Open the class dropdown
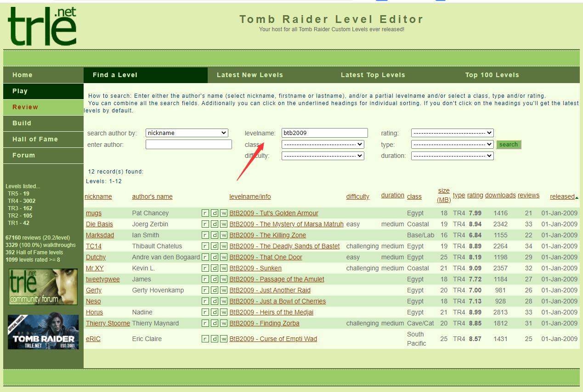Viewport: 583px width, 392px height. tap(323, 144)
